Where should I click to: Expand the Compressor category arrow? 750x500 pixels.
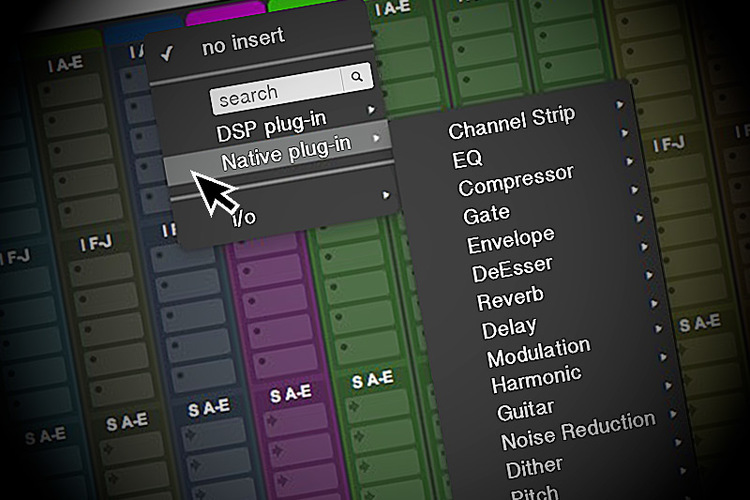[629, 161]
